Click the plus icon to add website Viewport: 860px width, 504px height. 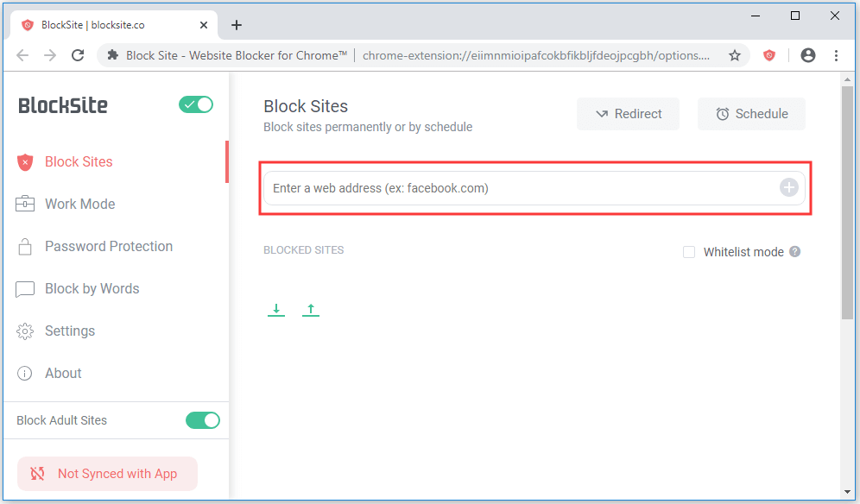(x=788, y=187)
